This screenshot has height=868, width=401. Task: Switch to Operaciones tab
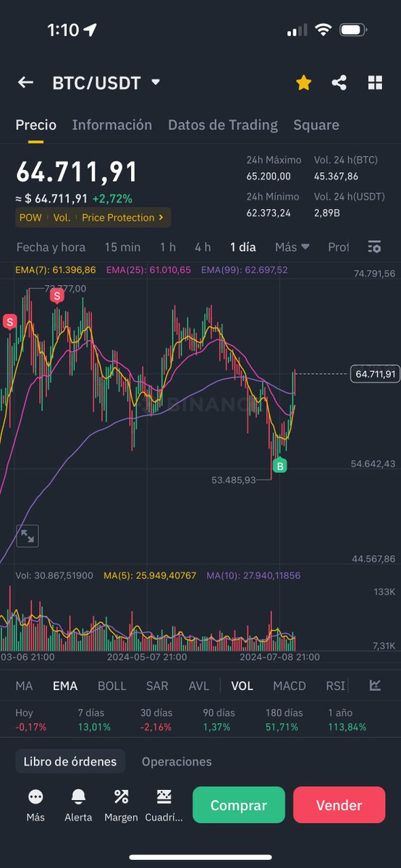click(177, 762)
